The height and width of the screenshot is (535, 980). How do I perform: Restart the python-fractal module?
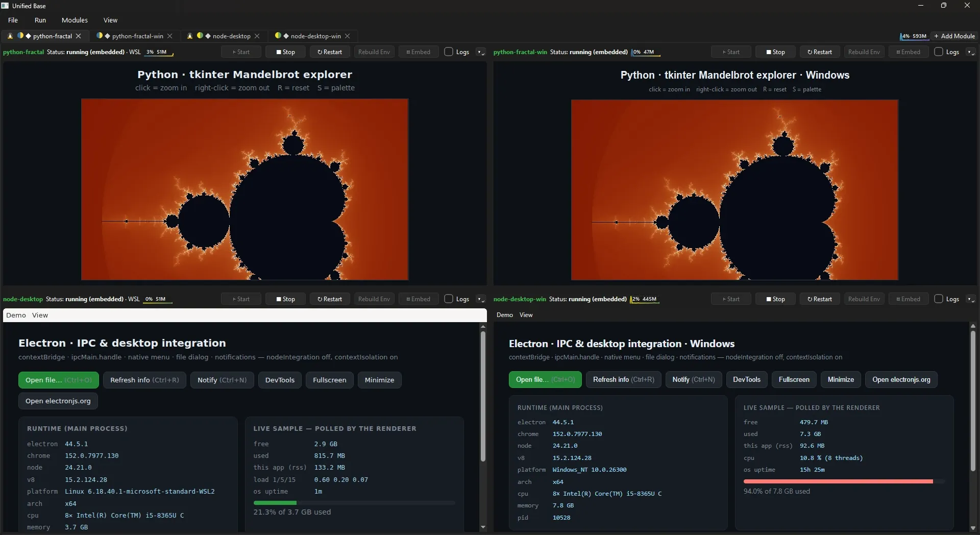point(330,52)
